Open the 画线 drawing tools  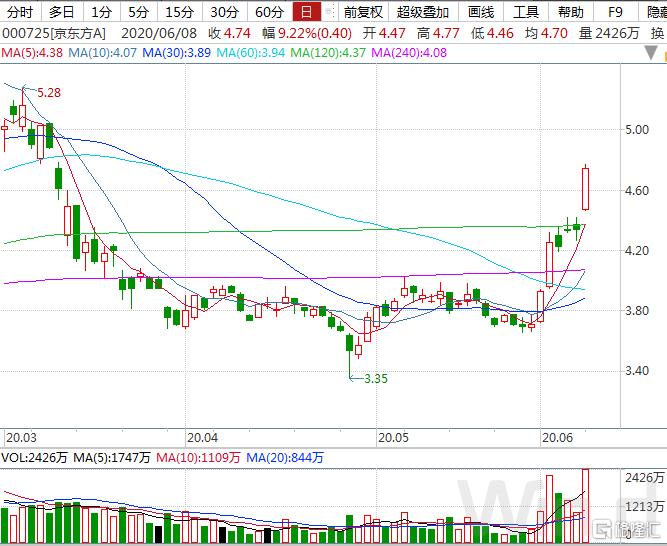481,11
